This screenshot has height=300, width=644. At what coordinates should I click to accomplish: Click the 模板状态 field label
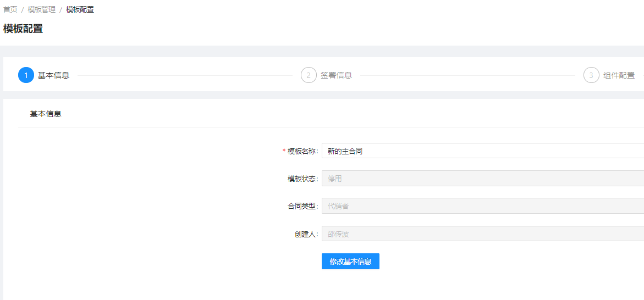click(303, 179)
